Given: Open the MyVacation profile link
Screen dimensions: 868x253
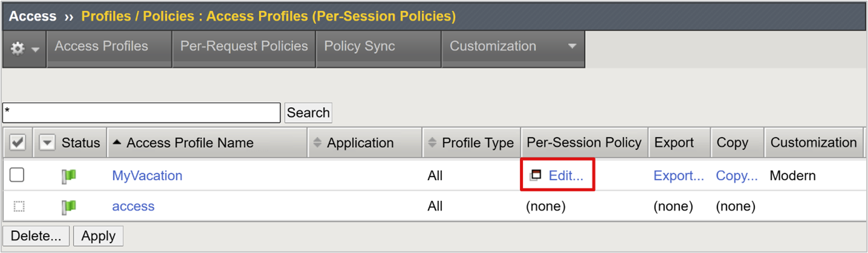Looking at the screenshot, I should click(x=147, y=176).
